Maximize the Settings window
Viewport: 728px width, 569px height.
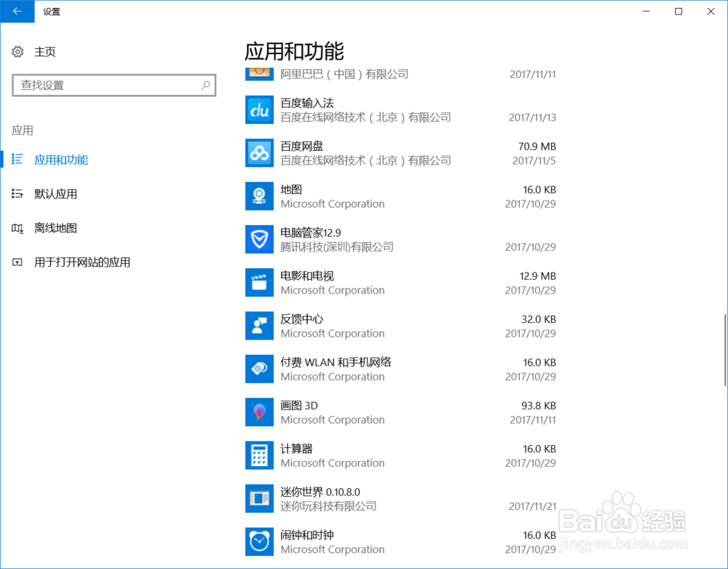678,12
